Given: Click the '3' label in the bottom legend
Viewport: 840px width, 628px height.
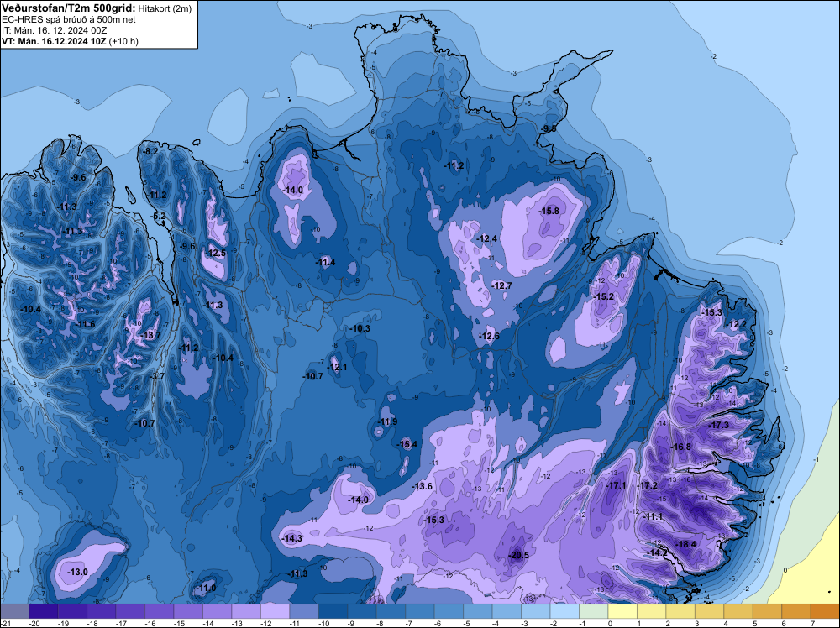Looking at the screenshot, I should [x=697, y=623].
